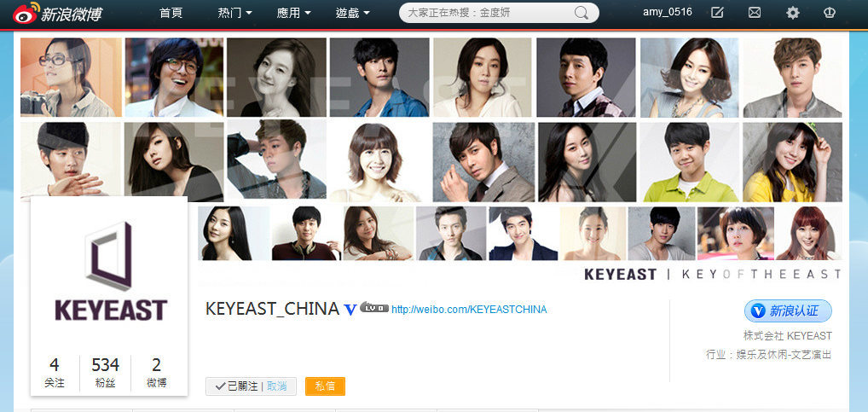Screen dimensions: 868x412
Task: Click the account crown icon in header
Action: (x=830, y=12)
